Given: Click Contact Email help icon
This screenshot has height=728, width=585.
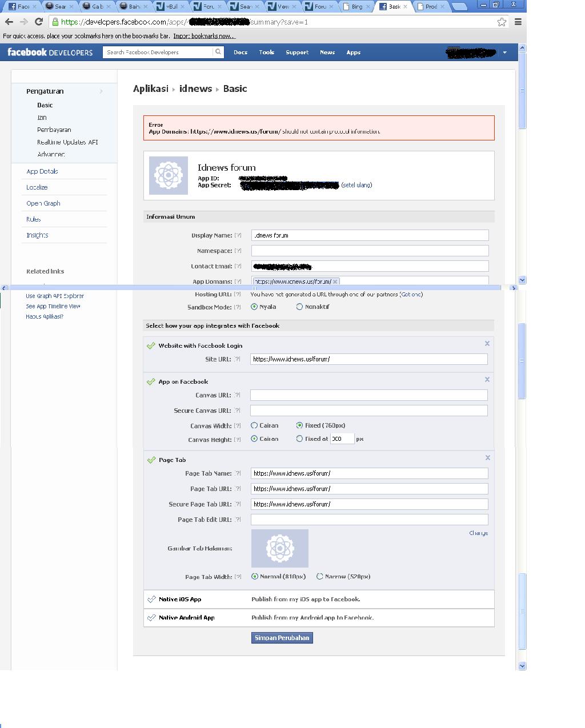Looking at the screenshot, I should click(238, 266).
